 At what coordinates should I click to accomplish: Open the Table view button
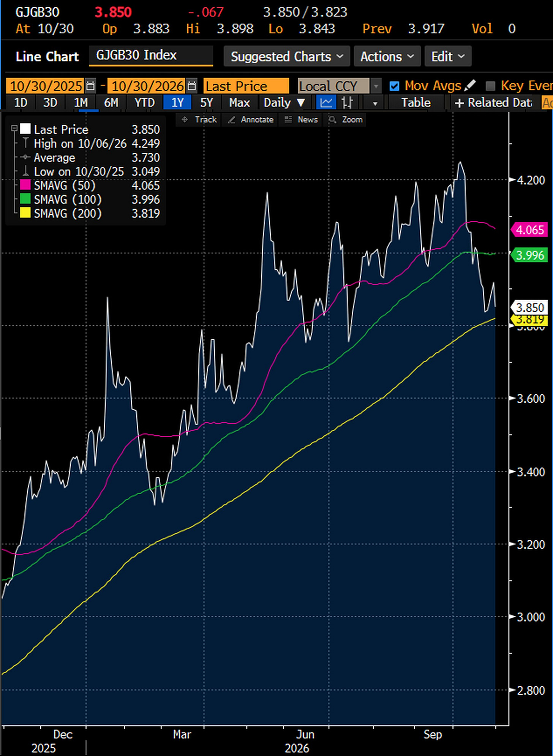[416, 103]
